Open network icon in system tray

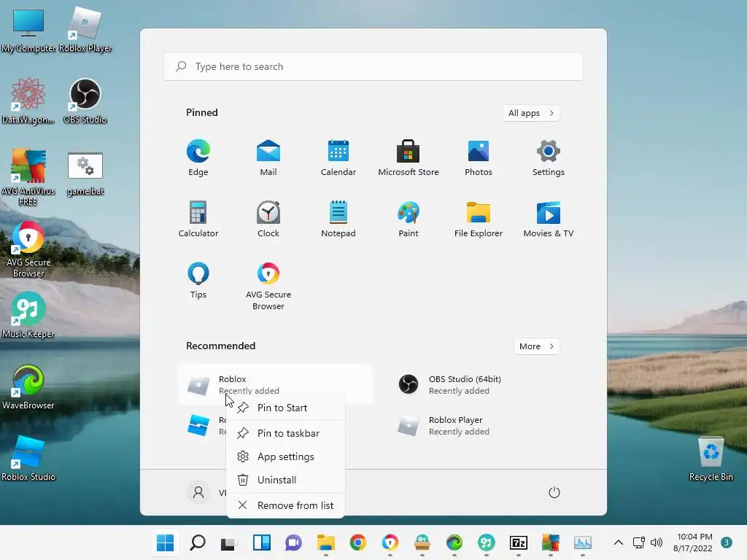[638, 542]
